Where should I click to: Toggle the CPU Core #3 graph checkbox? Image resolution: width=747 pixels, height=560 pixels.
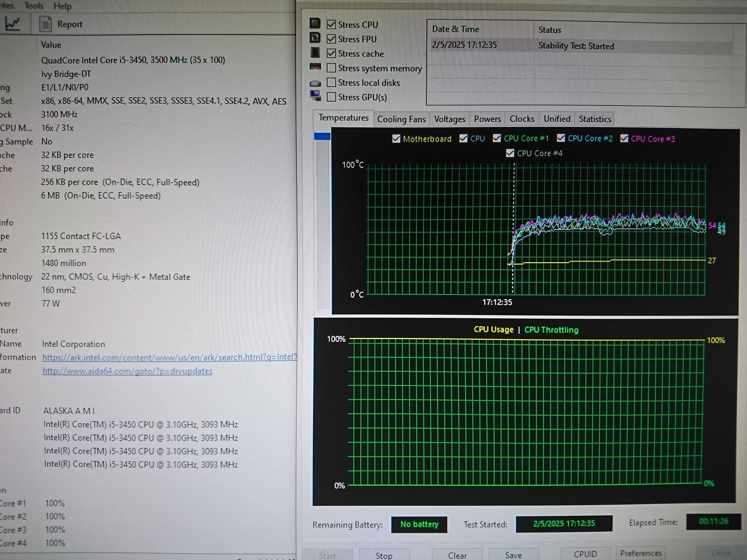tap(624, 138)
